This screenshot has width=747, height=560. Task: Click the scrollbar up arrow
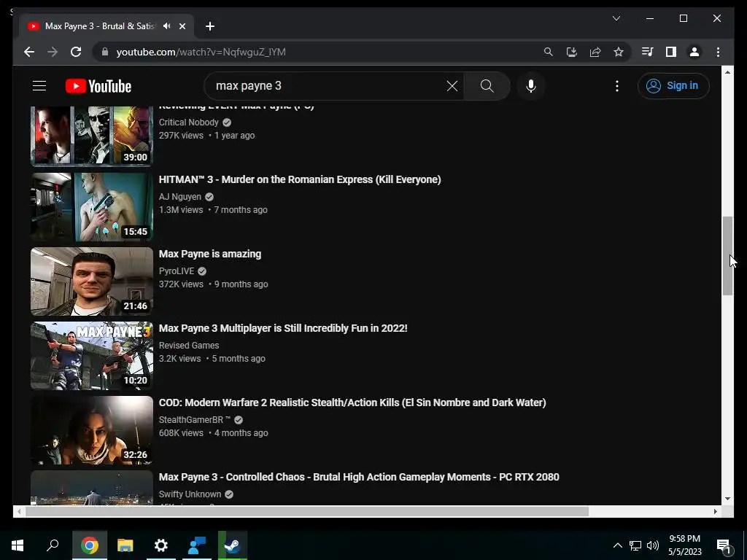pyautogui.click(x=727, y=72)
